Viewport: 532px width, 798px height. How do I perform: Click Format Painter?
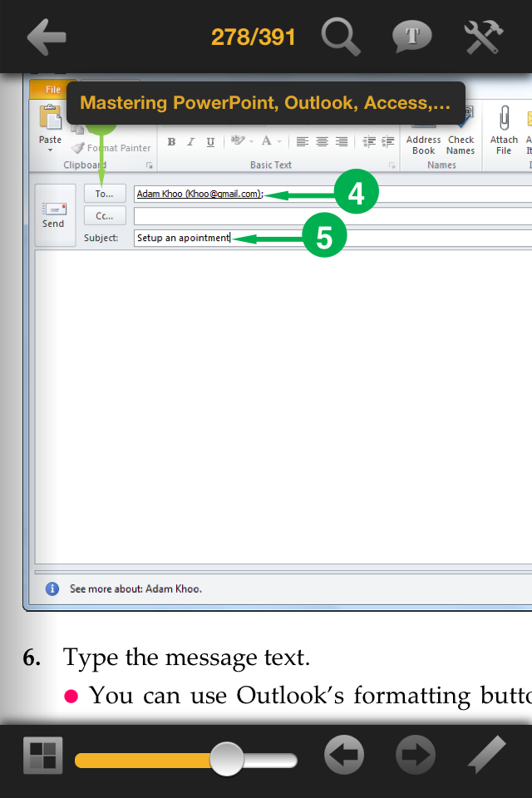[111, 148]
